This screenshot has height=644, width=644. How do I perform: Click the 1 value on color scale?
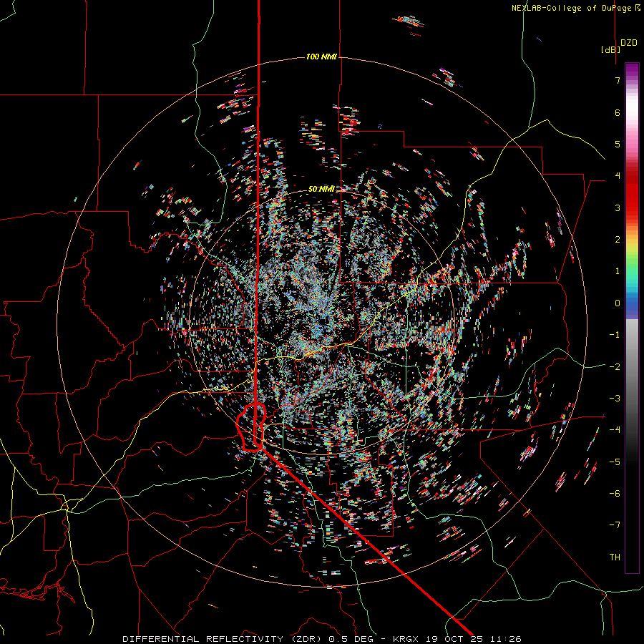618,271
